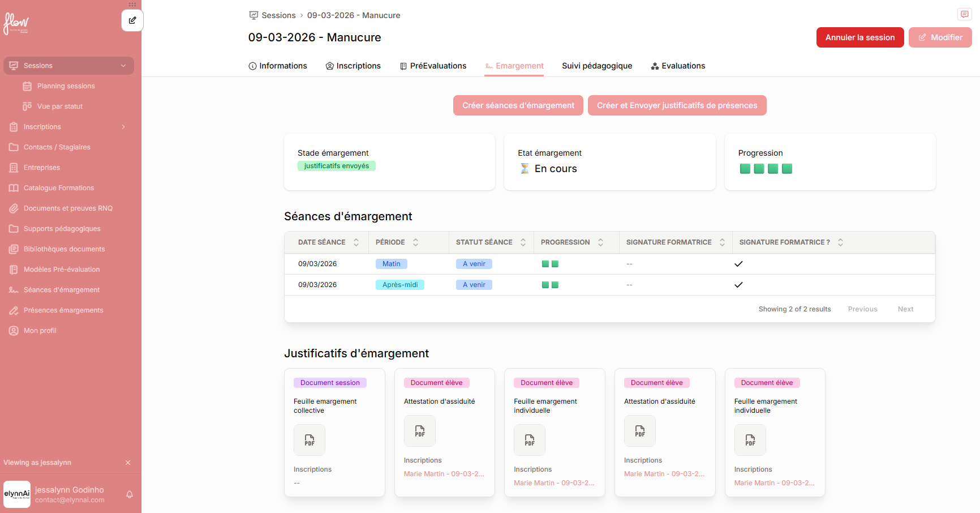Click the Progression green squares indicator
The height and width of the screenshot is (513, 980).
766,169
